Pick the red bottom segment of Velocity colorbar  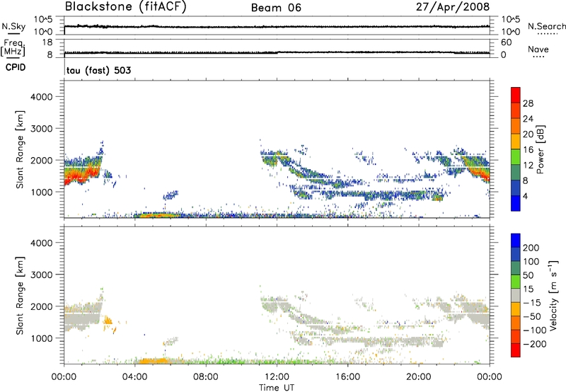516,350
